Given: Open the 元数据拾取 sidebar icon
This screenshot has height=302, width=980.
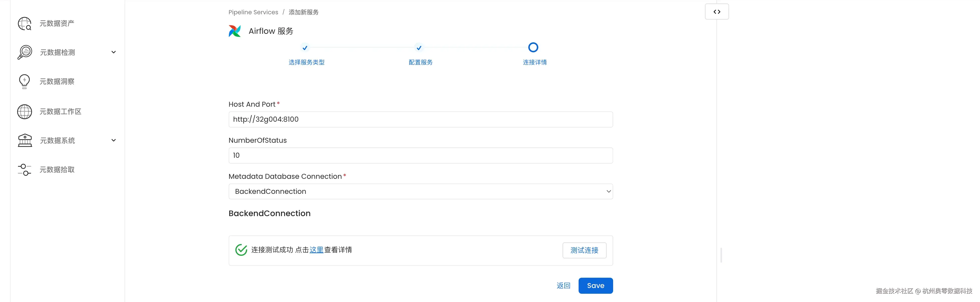Looking at the screenshot, I should pos(24,170).
